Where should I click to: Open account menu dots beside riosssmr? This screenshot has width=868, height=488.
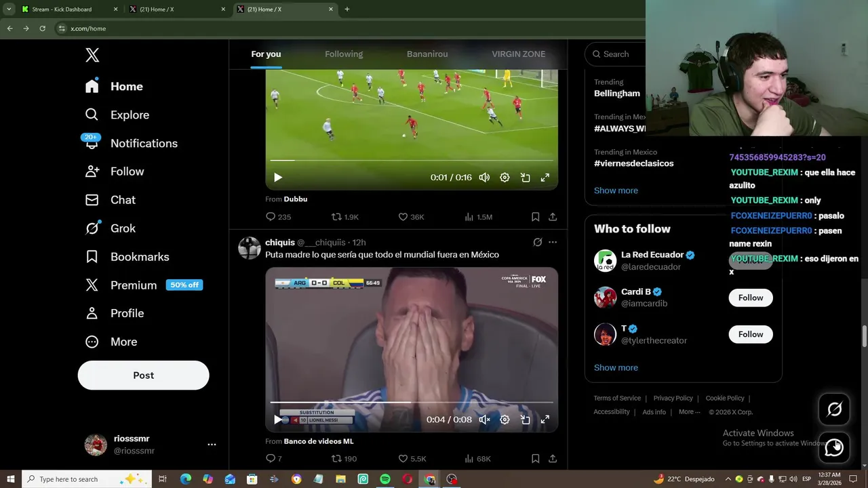[212, 445]
